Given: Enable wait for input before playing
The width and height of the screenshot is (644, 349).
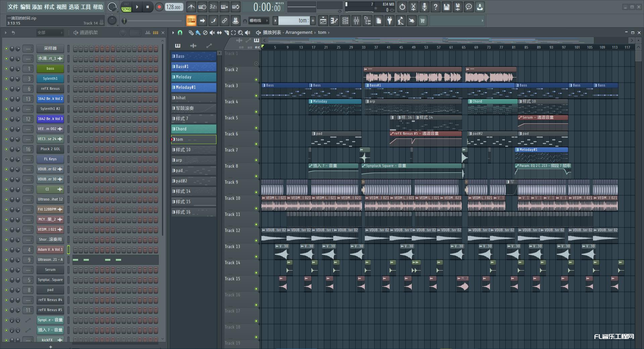Looking at the screenshot, I should [x=202, y=7].
